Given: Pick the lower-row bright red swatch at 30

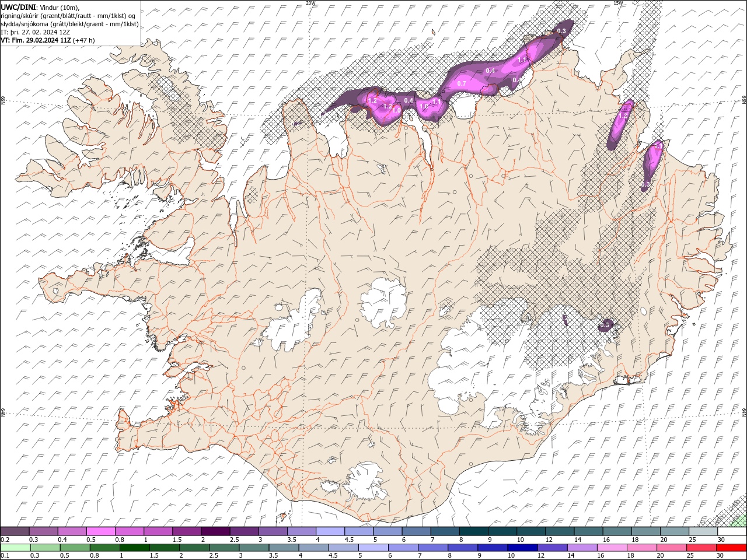Looking at the screenshot, I should click(x=731, y=548).
